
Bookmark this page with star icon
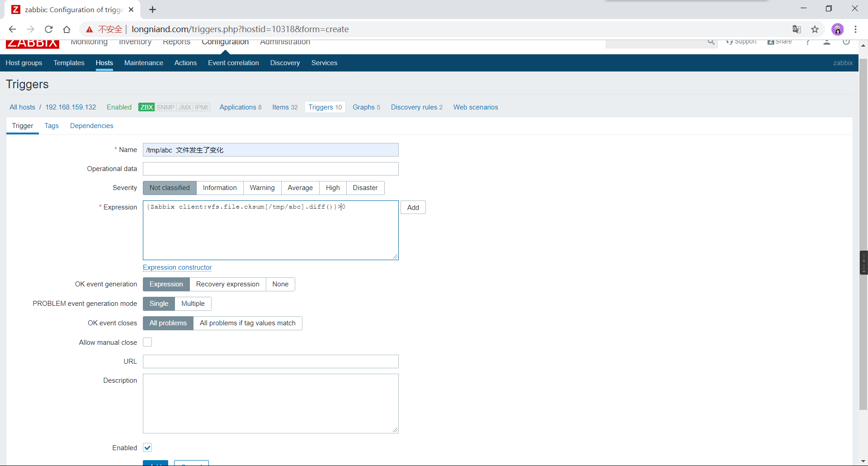(815, 29)
